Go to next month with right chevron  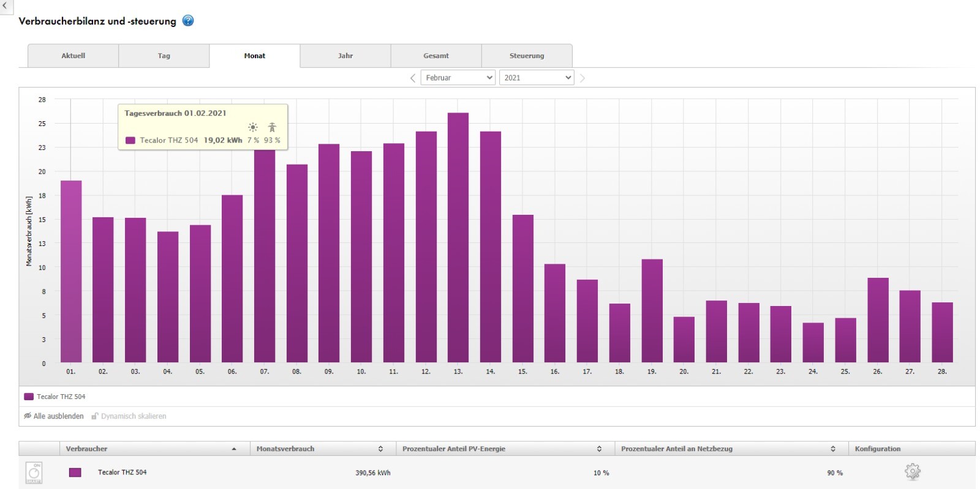(582, 78)
